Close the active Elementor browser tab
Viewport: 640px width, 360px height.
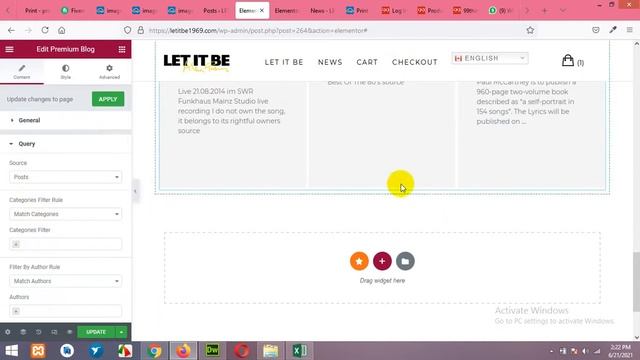pos(262,11)
